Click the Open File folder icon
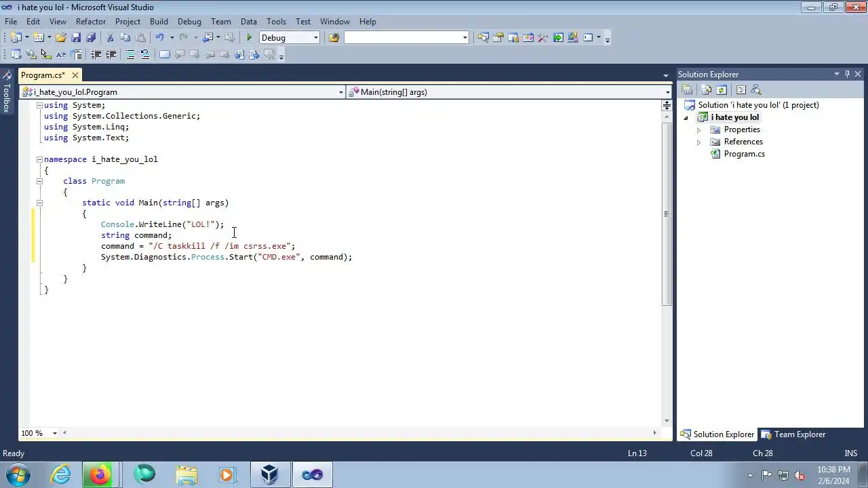This screenshot has width=868, height=488. 61,38
